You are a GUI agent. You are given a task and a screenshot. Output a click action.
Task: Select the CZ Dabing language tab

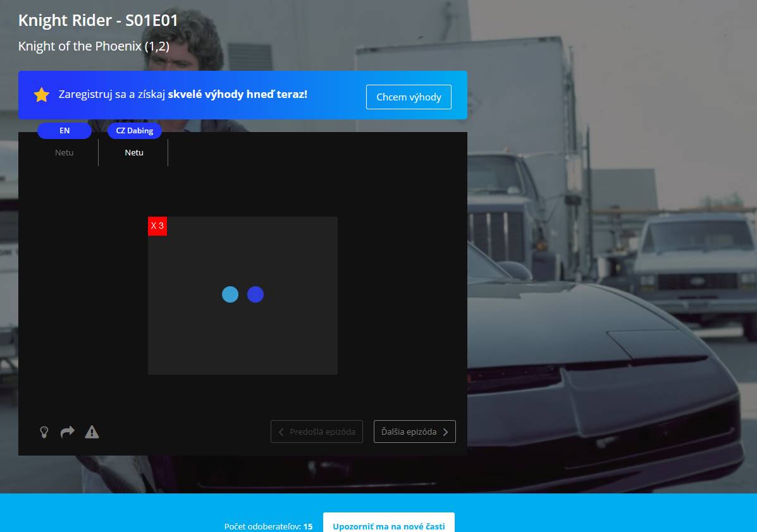coord(134,131)
